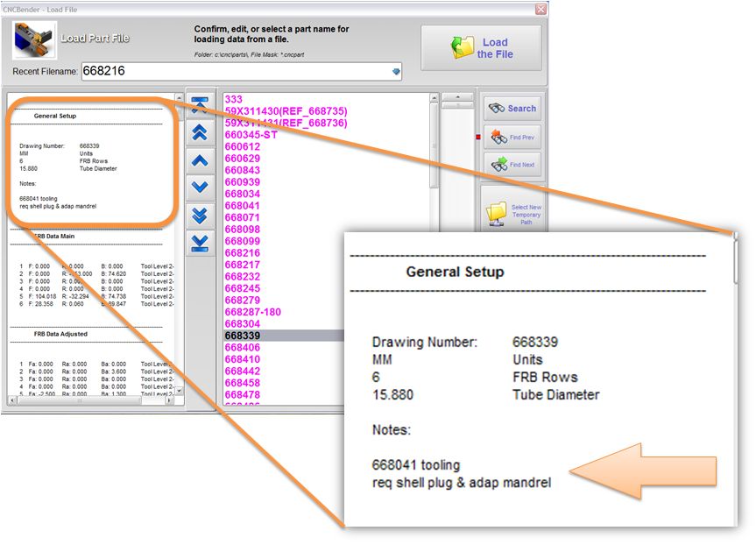Click the Find Prev button
The image size is (756, 545).
[512, 138]
